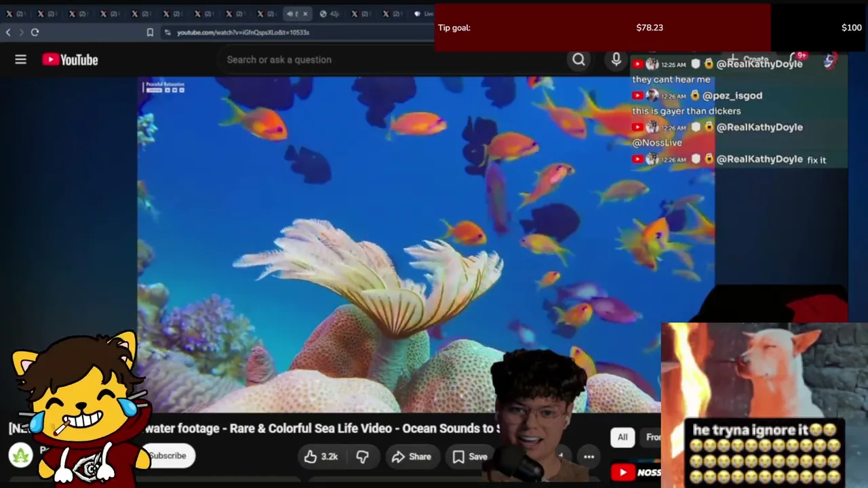
Task: Open site settings icon beside the URL
Action: tap(167, 32)
